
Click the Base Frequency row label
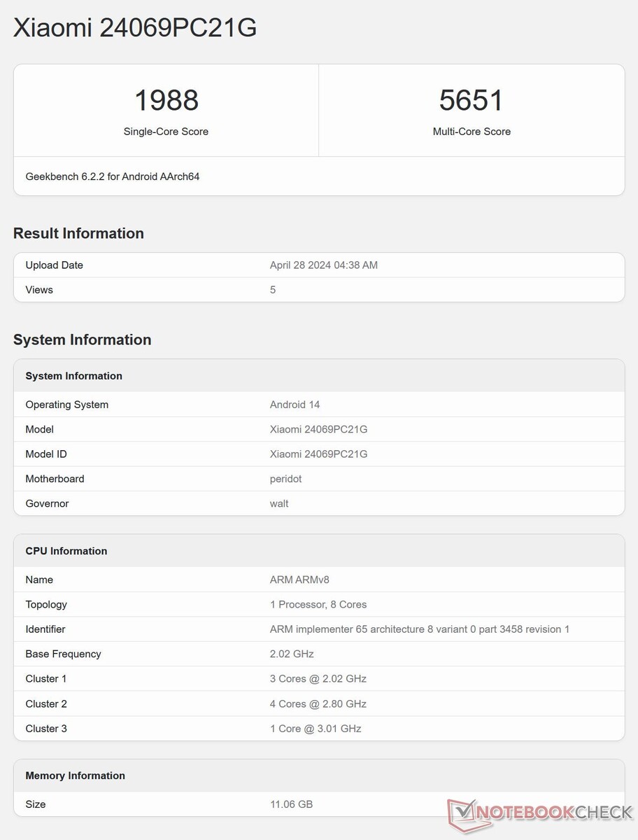tap(63, 654)
